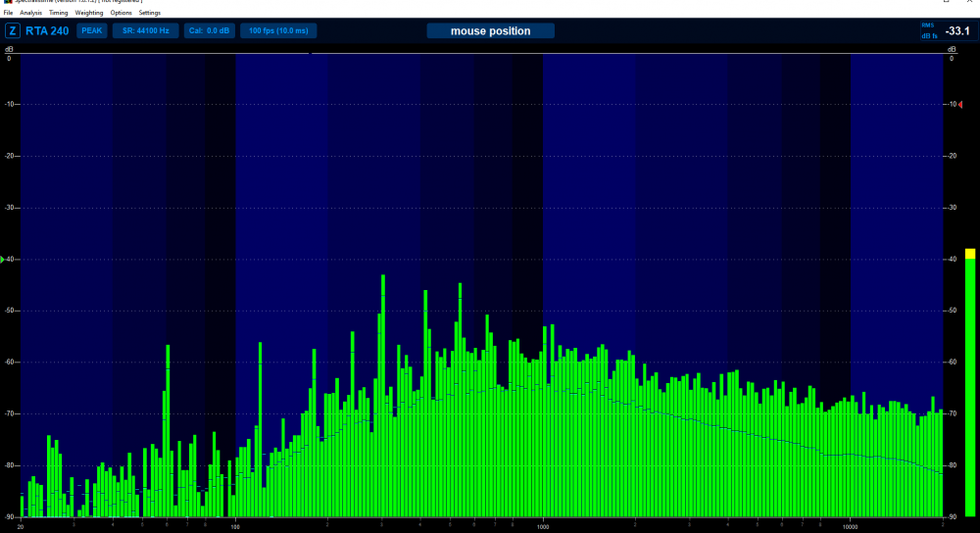Click the Cal: 0.0 dB button
Viewport: 980px width, 533px height.
click(x=210, y=30)
